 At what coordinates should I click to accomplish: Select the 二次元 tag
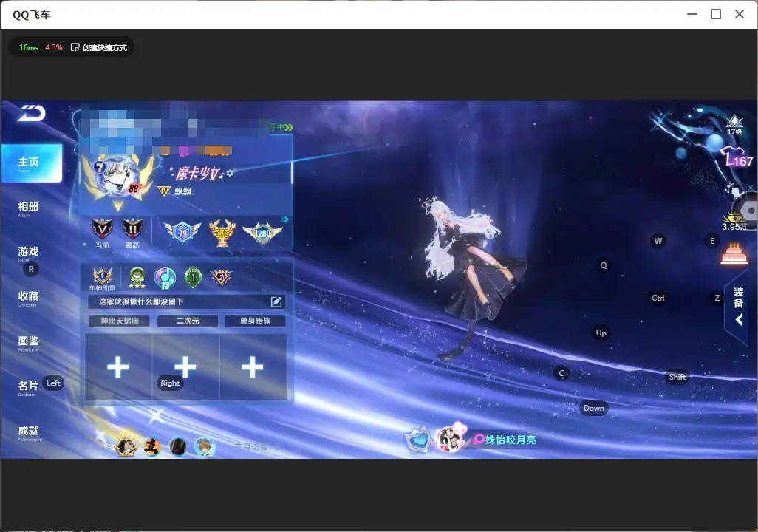(x=188, y=321)
